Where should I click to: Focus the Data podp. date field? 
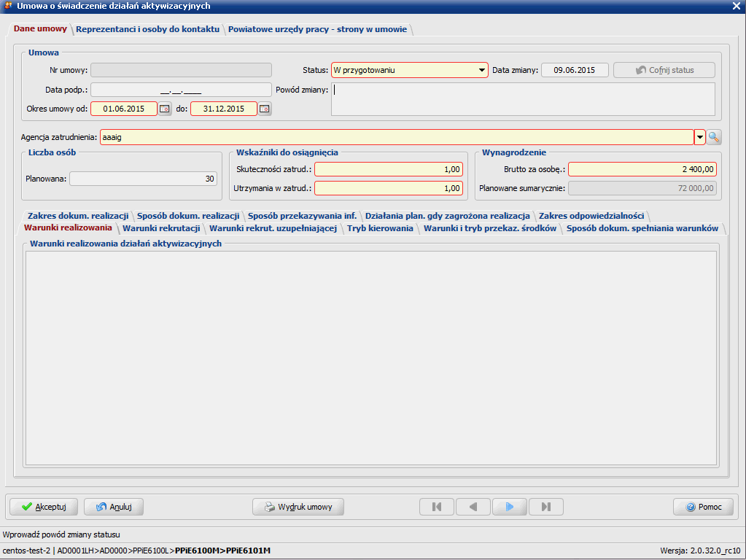pos(182,90)
